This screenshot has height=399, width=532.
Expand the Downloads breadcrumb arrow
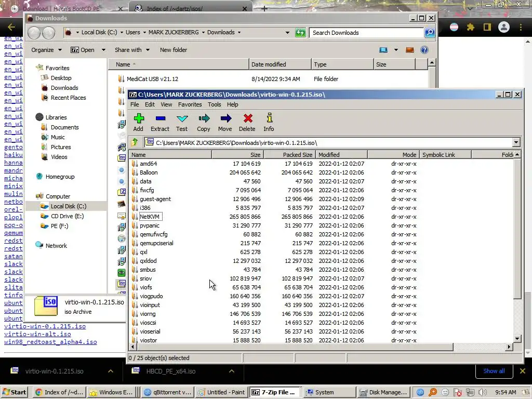click(x=239, y=33)
